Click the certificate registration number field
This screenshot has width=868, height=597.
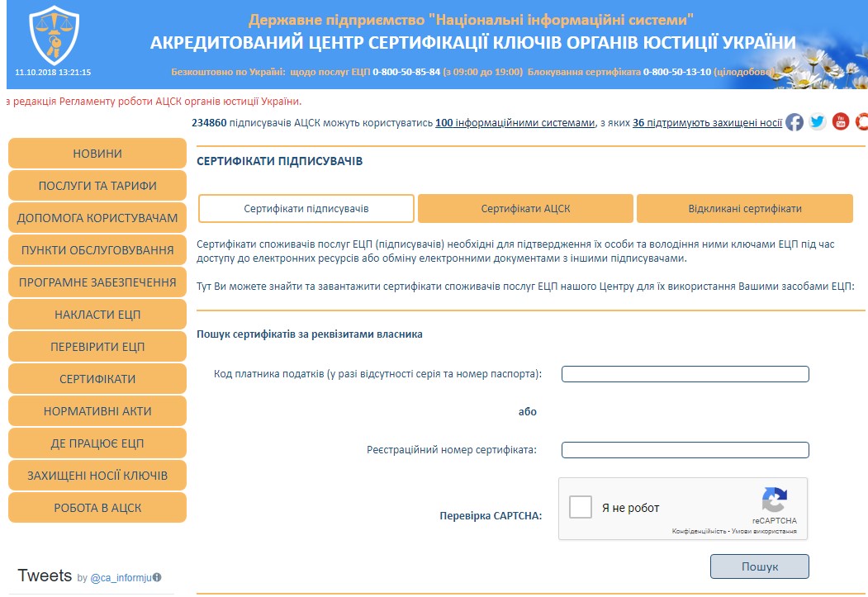[685, 450]
